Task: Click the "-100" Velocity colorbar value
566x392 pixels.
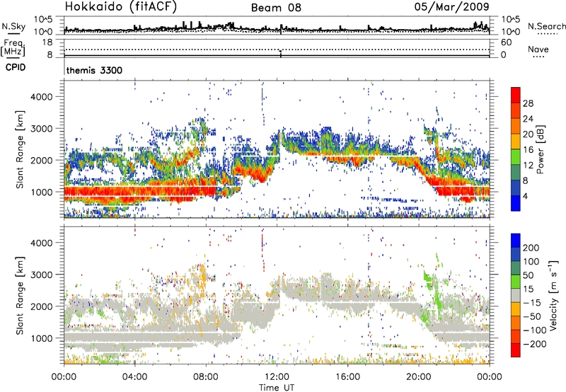Action: tap(535, 330)
